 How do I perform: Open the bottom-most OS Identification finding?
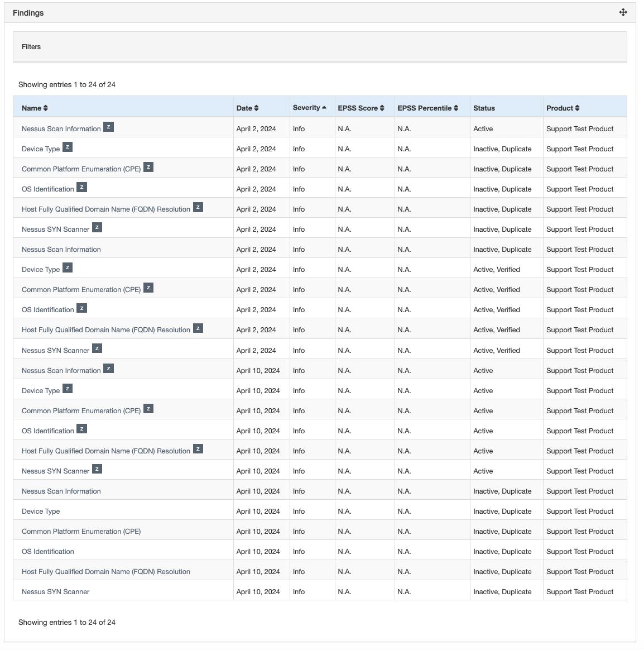click(x=47, y=552)
